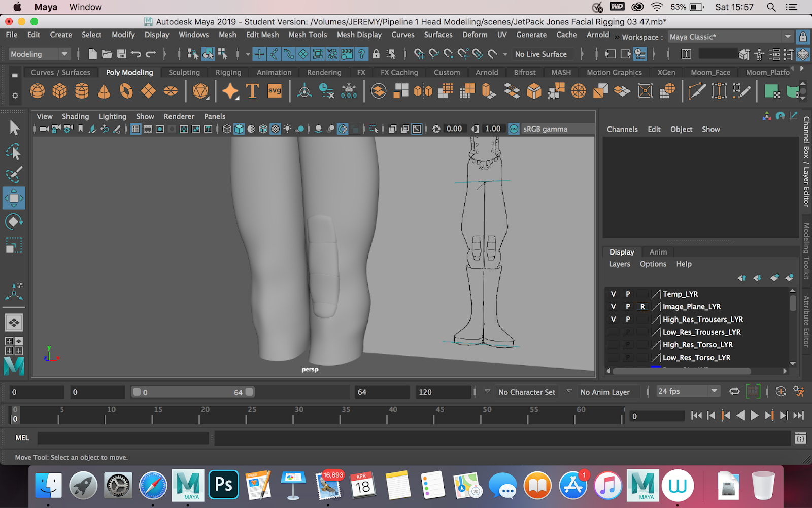Image resolution: width=812 pixels, height=508 pixels.
Task: Toggle the R display type on Image_Plane_LYR
Action: [642, 307]
